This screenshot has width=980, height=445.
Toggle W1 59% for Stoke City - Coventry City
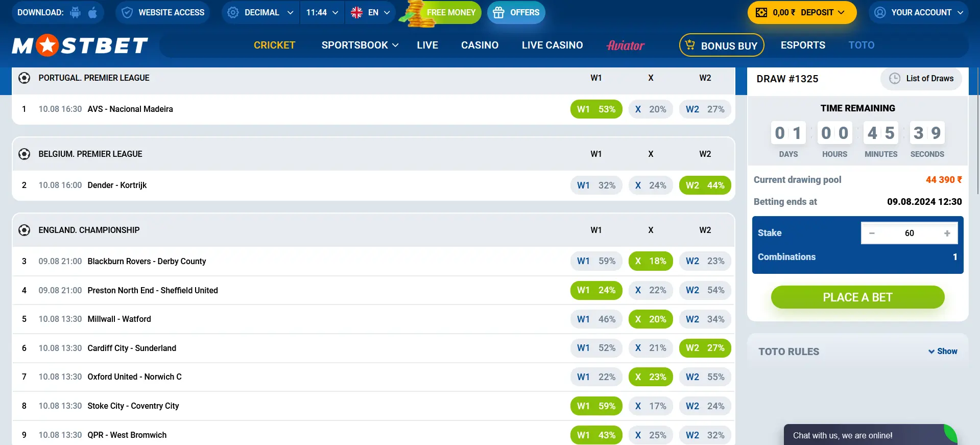point(596,406)
